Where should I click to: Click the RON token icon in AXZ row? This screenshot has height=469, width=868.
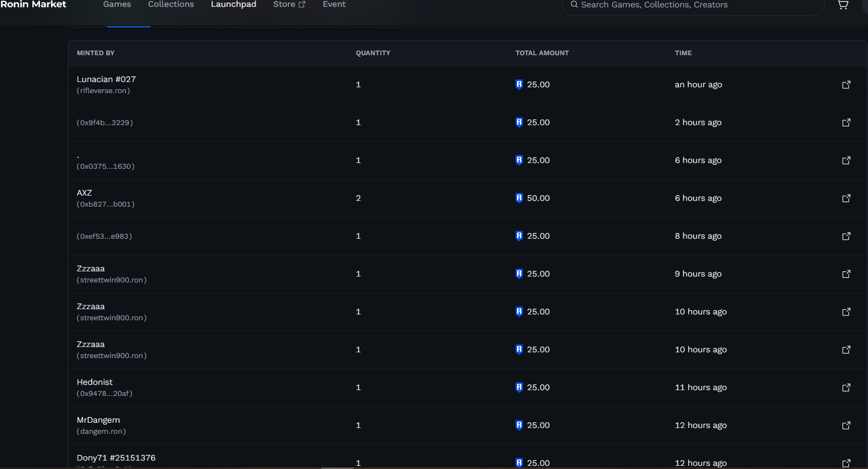519,198
